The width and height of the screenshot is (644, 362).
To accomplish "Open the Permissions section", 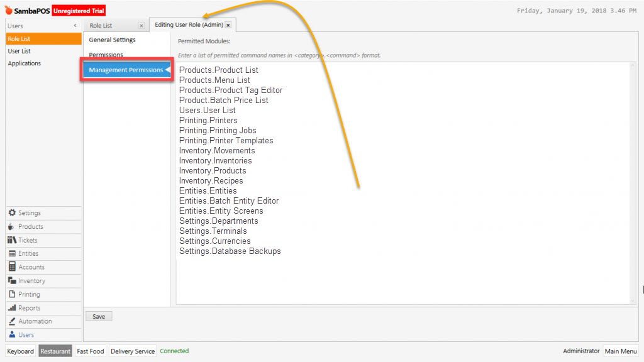I will (x=106, y=55).
